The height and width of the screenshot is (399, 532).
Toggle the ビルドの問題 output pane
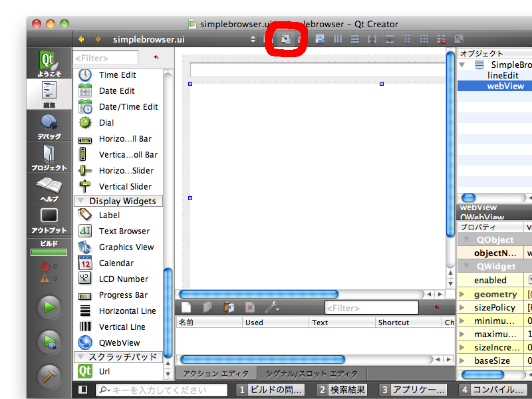[x=272, y=390]
